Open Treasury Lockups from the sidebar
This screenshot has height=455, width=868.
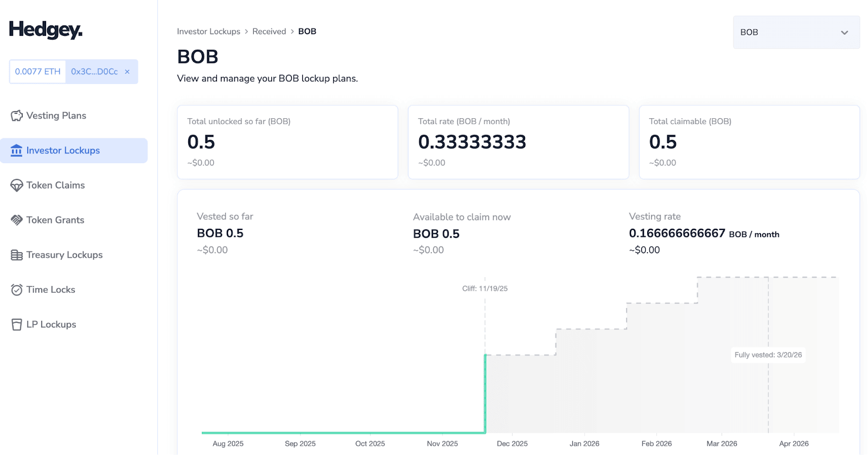(64, 255)
